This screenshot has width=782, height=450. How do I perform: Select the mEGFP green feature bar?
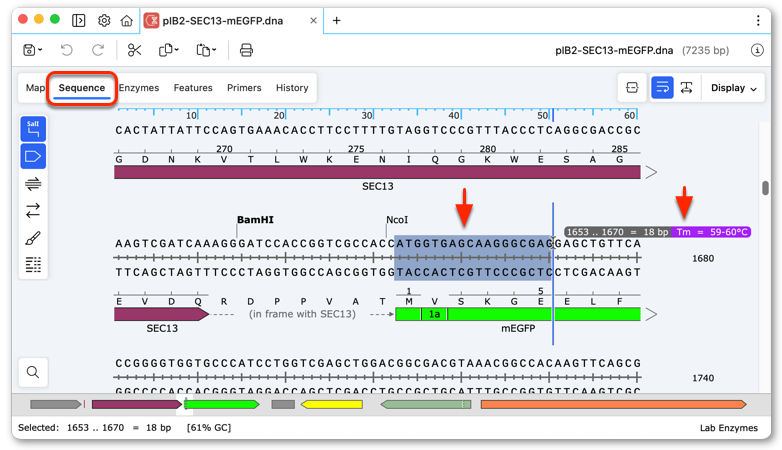pyautogui.click(x=518, y=314)
